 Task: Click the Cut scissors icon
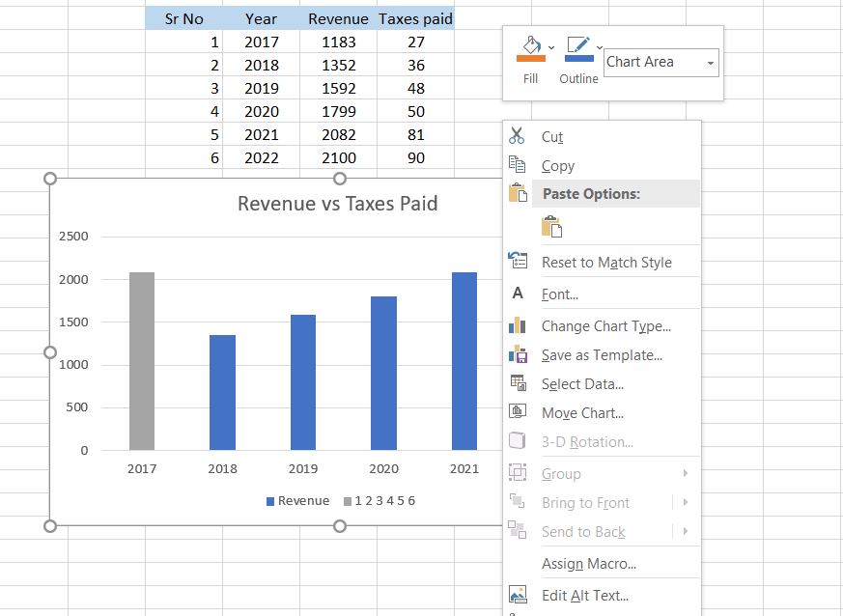[x=517, y=136]
